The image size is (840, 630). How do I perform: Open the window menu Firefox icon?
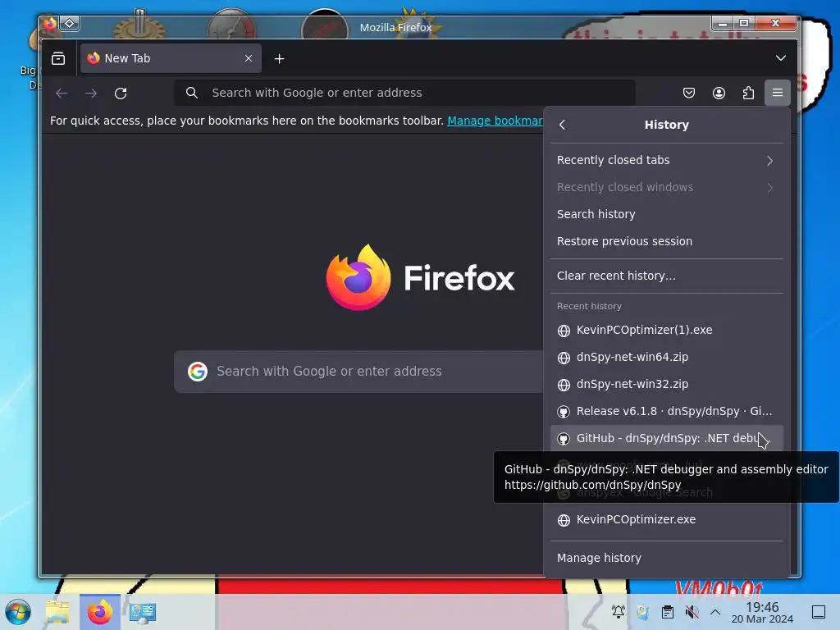pos(50,24)
